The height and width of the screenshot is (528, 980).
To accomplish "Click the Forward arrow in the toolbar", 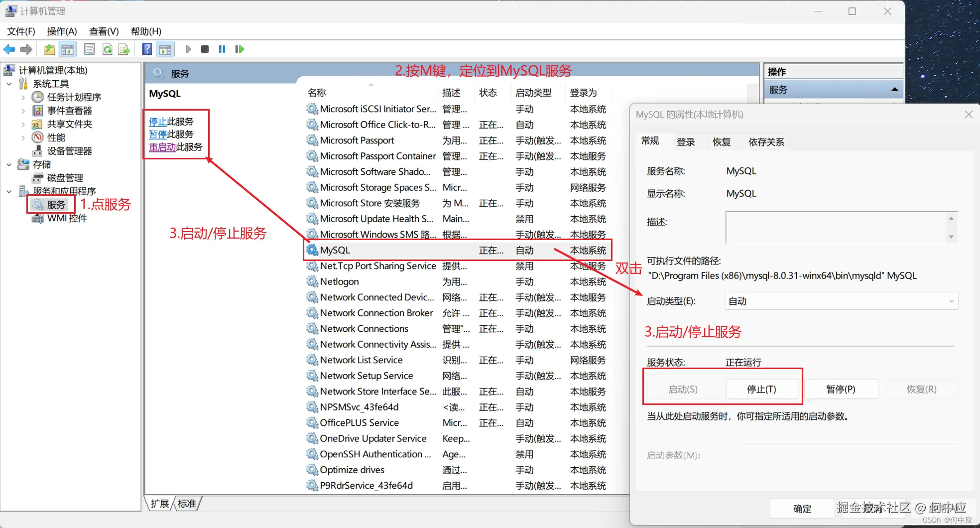I will click(x=26, y=49).
